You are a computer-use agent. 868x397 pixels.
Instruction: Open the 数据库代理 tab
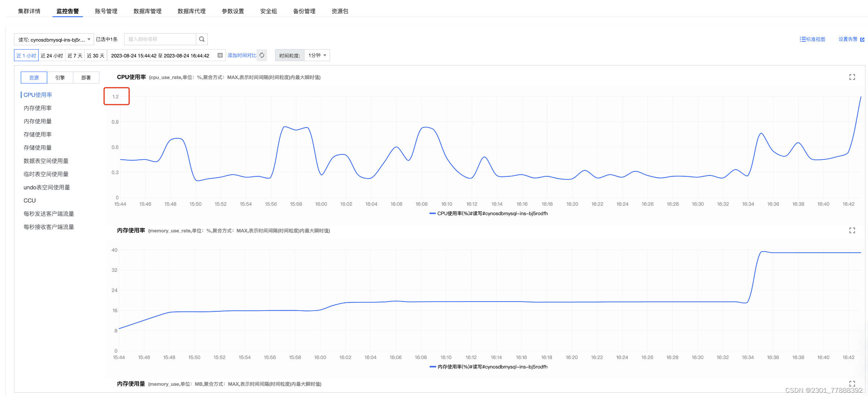(x=191, y=11)
